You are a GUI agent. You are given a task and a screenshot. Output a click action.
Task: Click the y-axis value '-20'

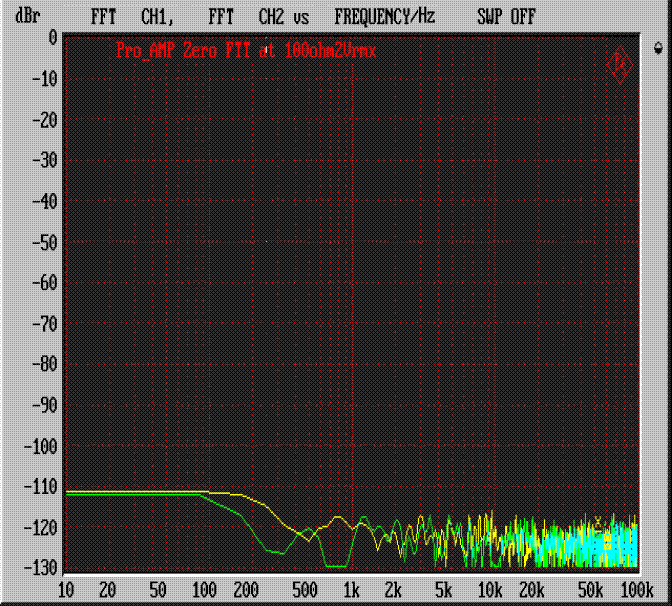pyautogui.click(x=45, y=120)
